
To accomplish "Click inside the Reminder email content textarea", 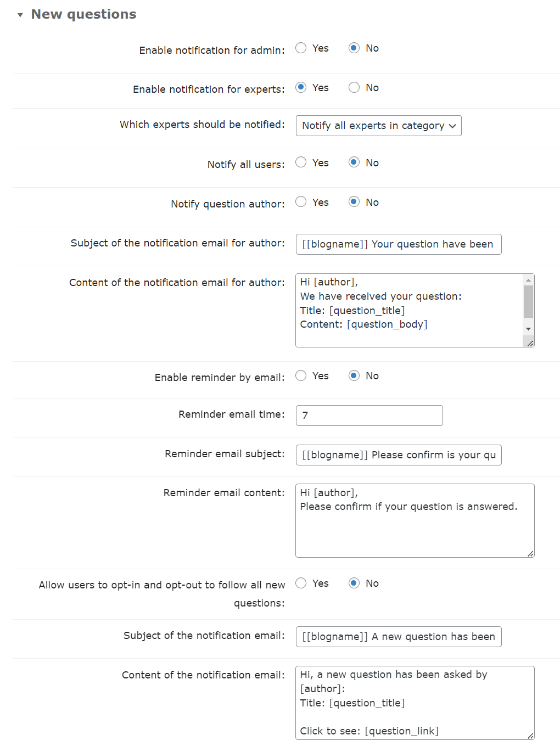I will click(x=415, y=520).
